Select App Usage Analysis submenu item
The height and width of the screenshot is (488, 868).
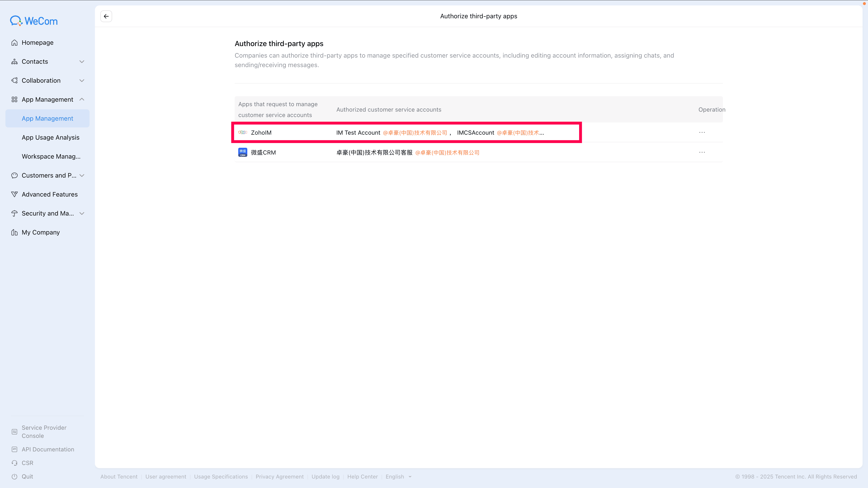click(51, 137)
